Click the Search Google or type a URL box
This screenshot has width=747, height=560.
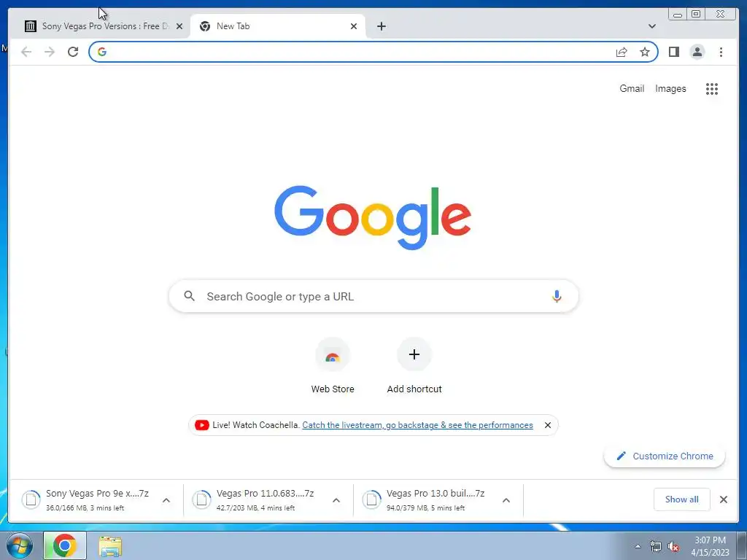[373, 296]
